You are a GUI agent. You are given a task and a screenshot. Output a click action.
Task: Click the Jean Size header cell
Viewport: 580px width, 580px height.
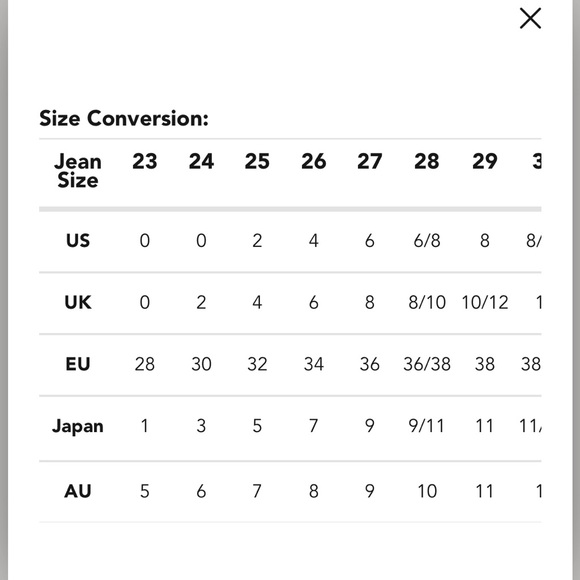point(78,171)
